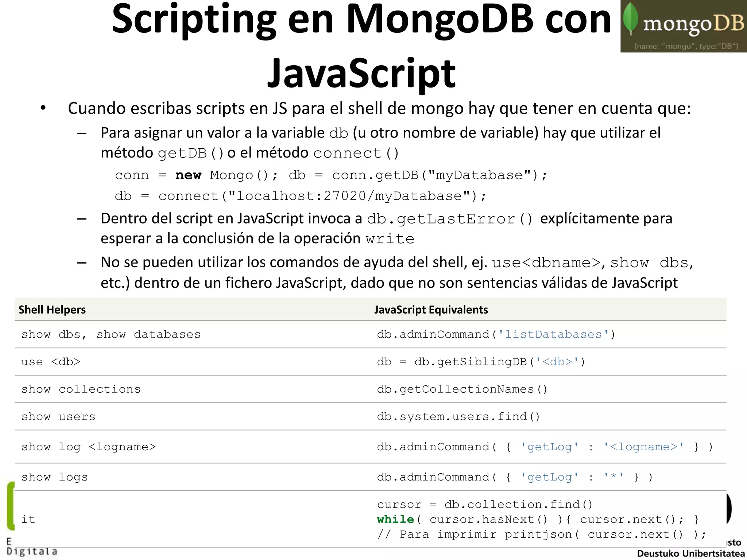Click the 'Digitala' footer logo text
This screenshot has height=560, width=747.
pyautogui.click(x=32, y=552)
